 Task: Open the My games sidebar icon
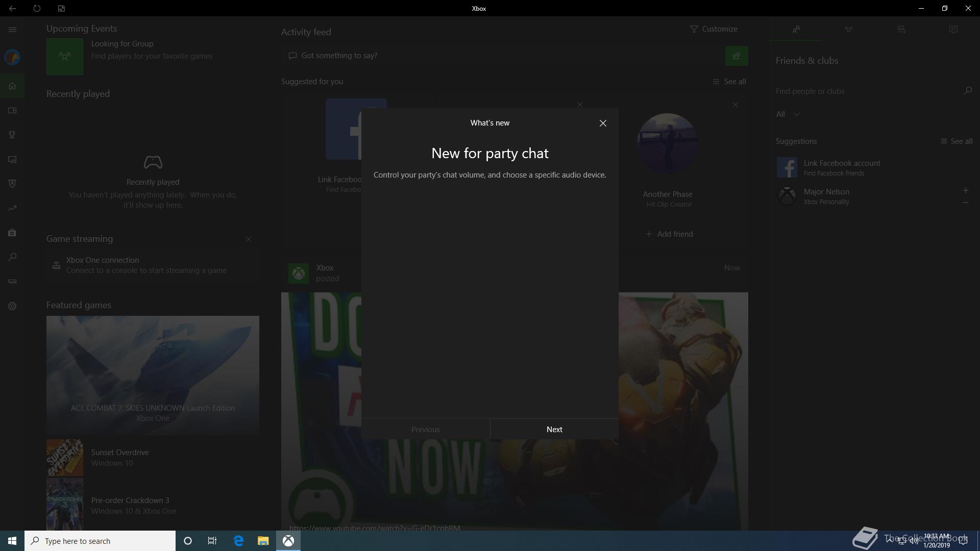tap(12, 110)
